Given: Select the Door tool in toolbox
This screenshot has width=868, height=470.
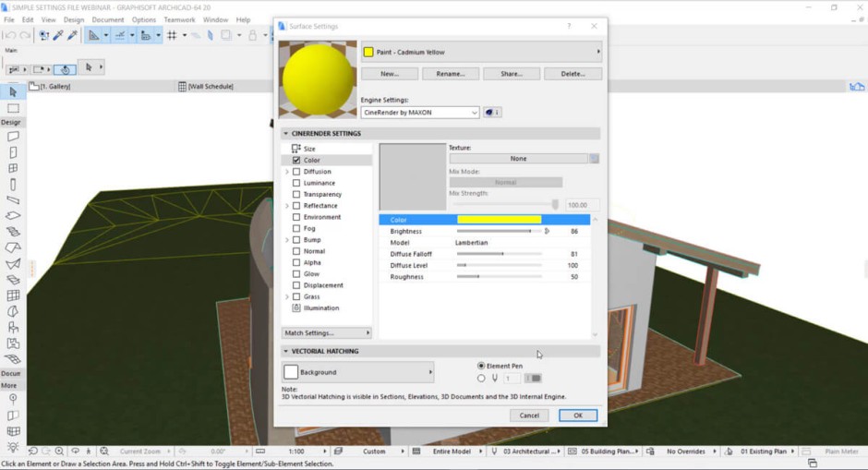Looking at the screenshot, I should pos(13,152).
